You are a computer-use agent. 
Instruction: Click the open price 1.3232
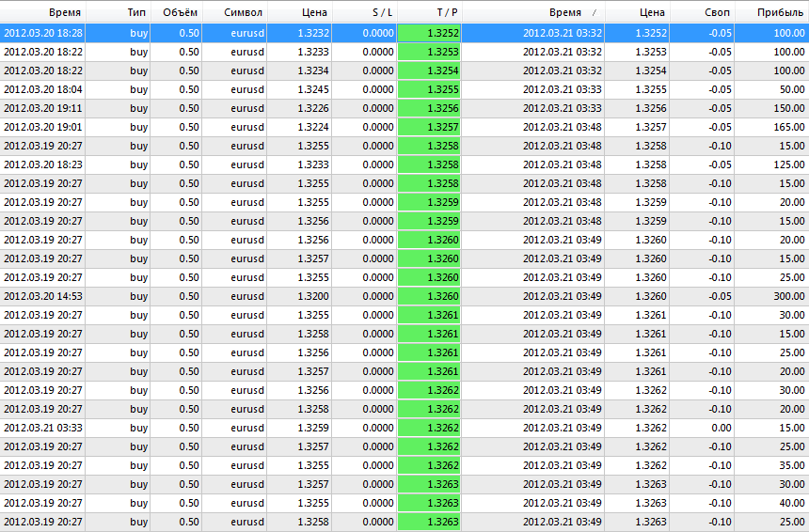click(313, 33)
